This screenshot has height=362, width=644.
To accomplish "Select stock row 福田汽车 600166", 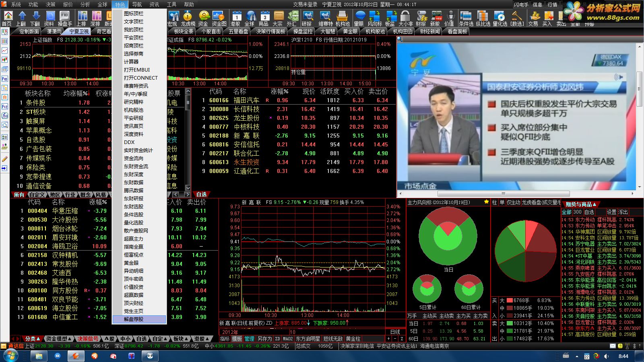I will [x=293, y=100].
